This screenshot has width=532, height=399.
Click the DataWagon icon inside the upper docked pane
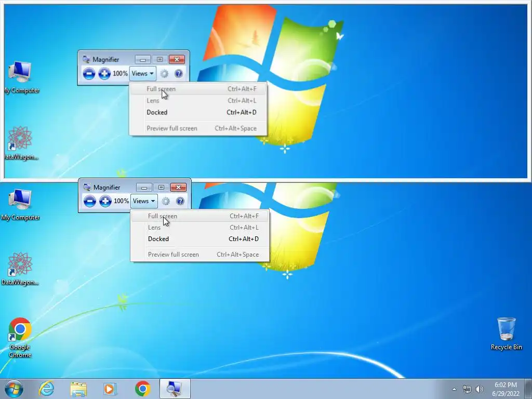20,143
